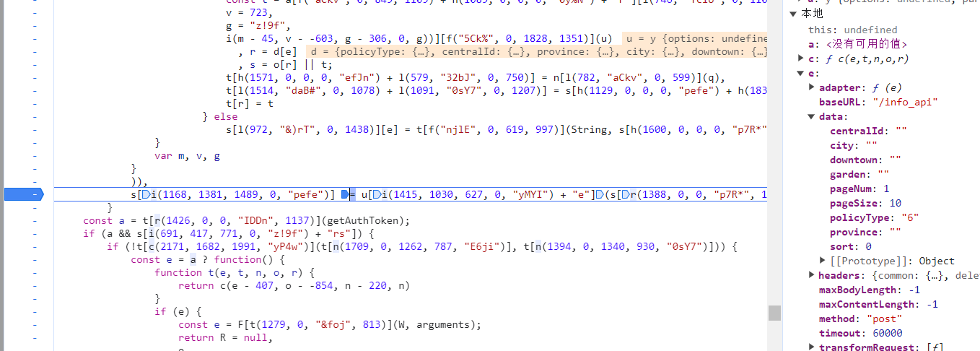Add breakpoint on 'if (a && s[i(691' line gutter
Image resolution: width=980 pixels, height=351 pixels.
[33, 233]
